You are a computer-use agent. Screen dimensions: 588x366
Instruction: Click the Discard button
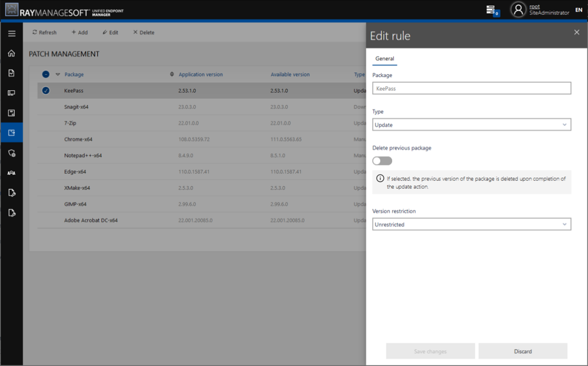(523, 352)
